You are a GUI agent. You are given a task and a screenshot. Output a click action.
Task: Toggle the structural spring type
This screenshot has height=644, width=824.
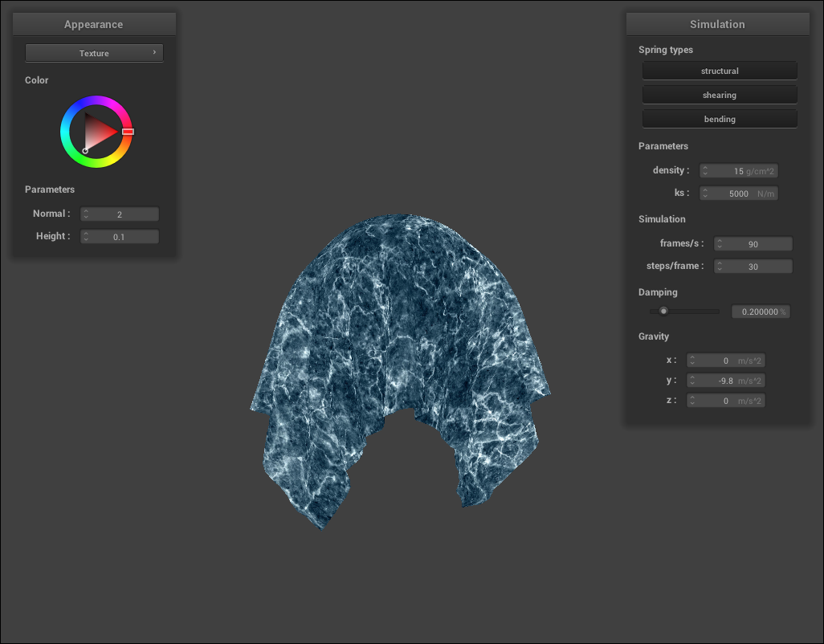720,71
